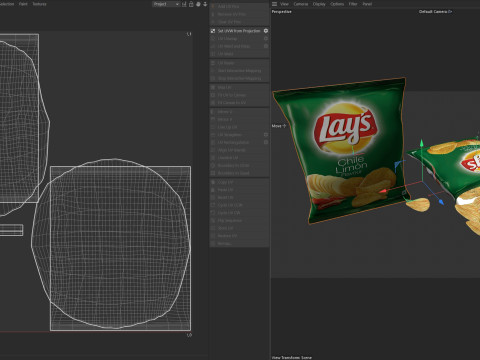
Task: Click the down-arrow icon in UV toolbar
Action: point(205,4)
